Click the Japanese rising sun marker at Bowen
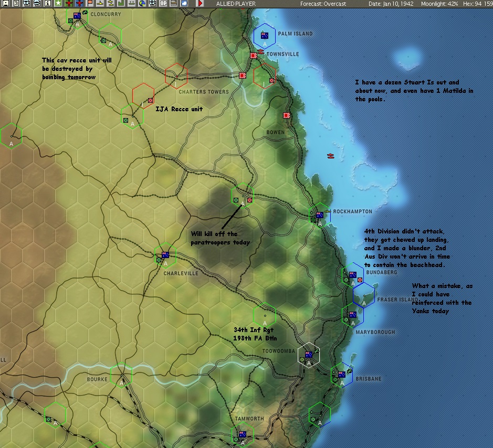This screenshot has width=493, height=448. click(286, 115)
